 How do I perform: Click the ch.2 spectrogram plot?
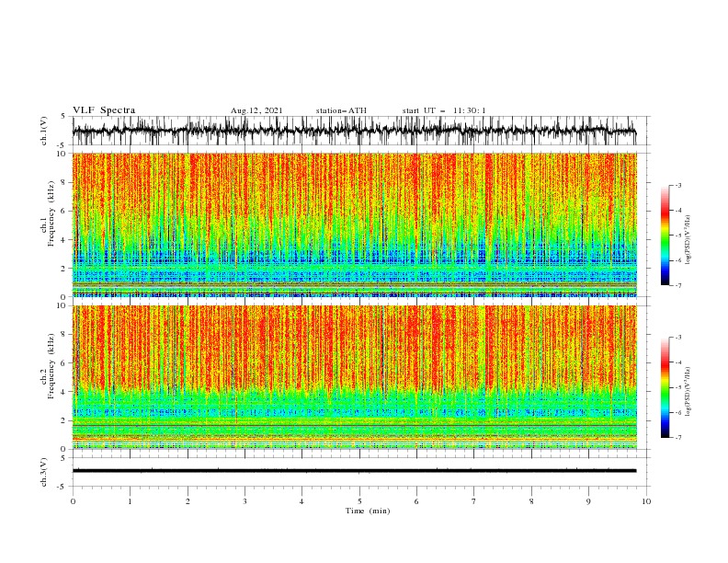coord(355,377)
